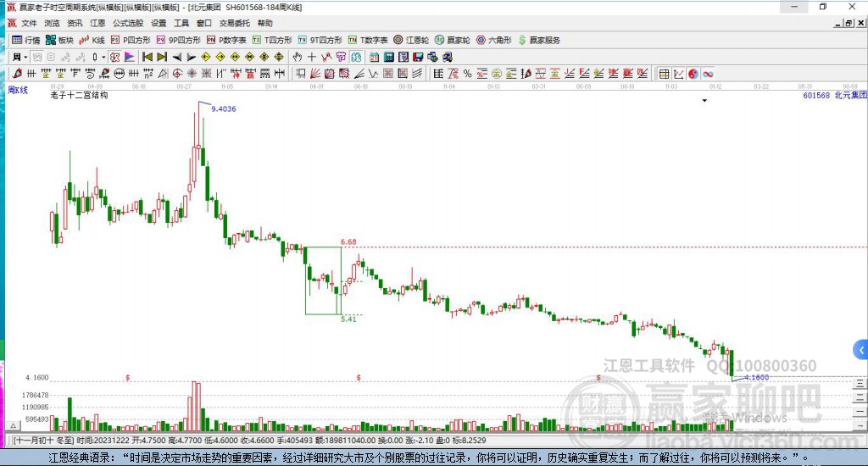Click the red floppy save icon
The width and height of the screenshot is (868, 466).
(418, 57)
